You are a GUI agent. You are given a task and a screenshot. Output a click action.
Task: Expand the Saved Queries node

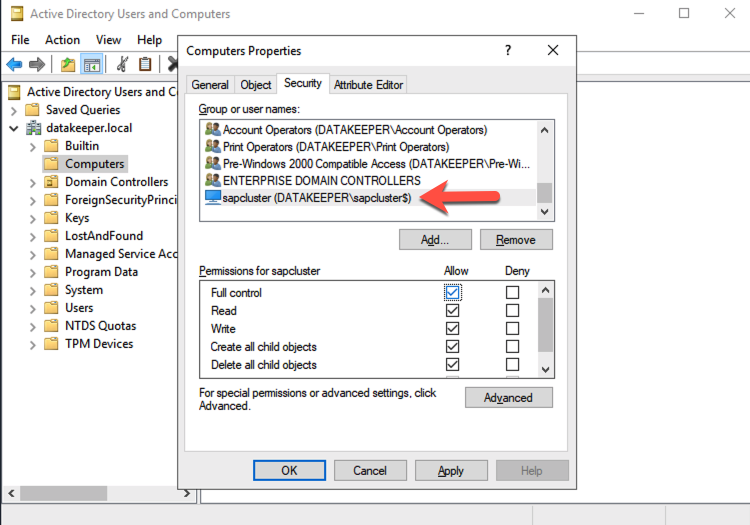tap(14, 111)
